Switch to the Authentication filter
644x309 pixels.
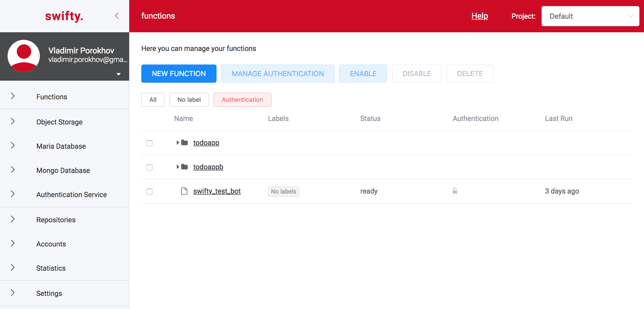[242, 100]
